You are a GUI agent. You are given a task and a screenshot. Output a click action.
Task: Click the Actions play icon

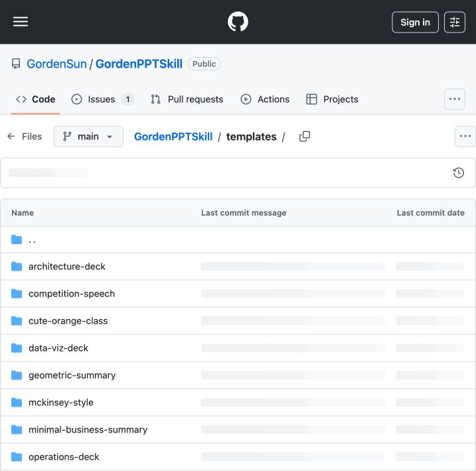click(x=246, y=99)
